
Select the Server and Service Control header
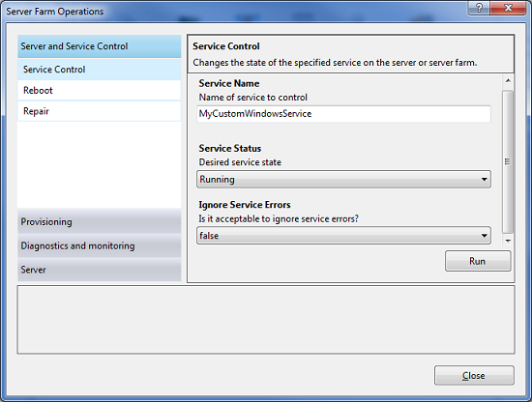(99, 46)
